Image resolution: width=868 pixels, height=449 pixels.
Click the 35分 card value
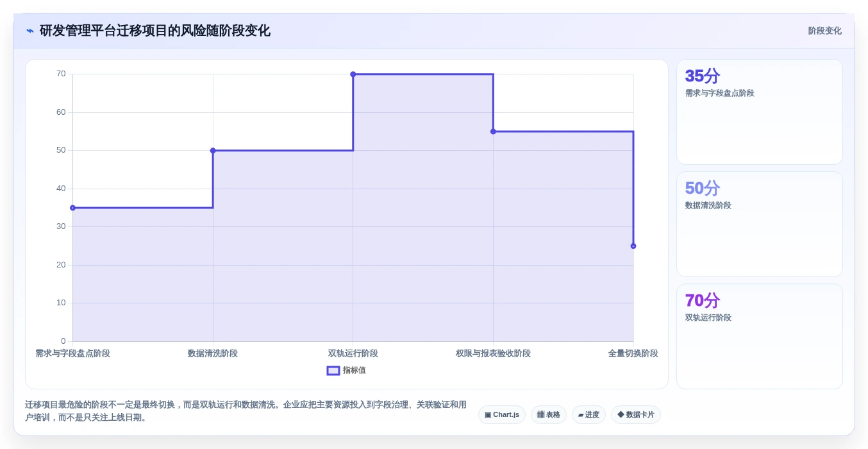[702, 76]
